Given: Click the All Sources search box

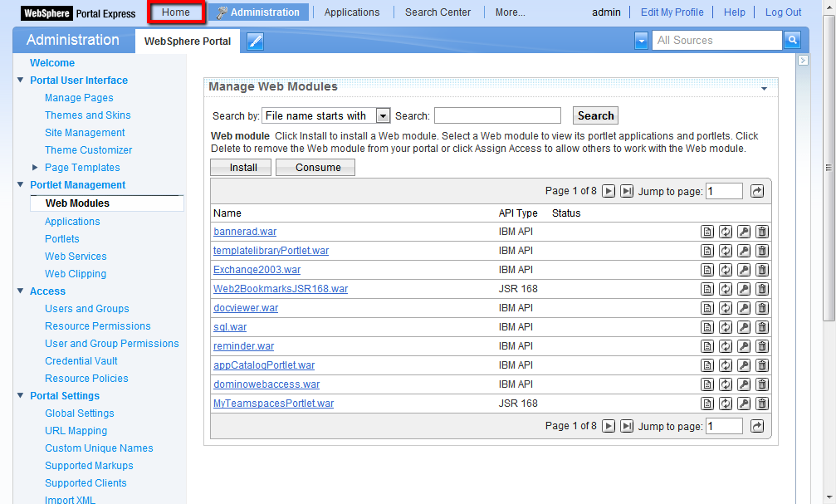Looking at the screenshot, I should [717, 40].
